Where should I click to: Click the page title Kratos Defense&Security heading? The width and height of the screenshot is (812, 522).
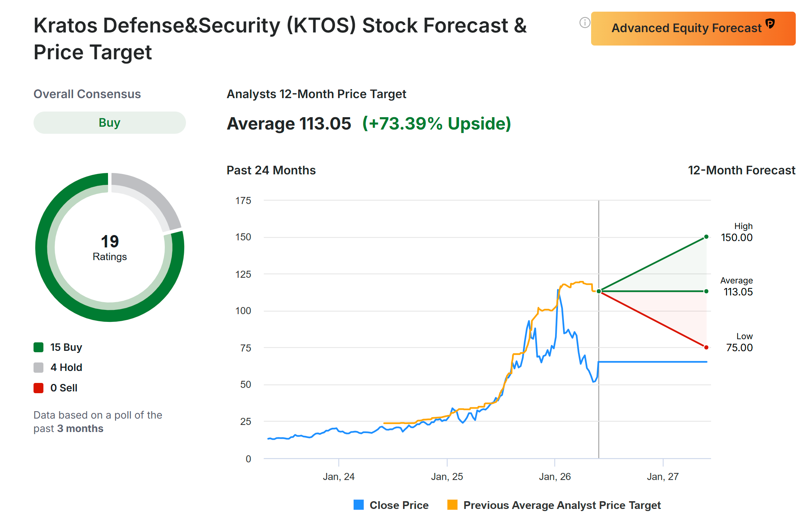pos(280,39)
